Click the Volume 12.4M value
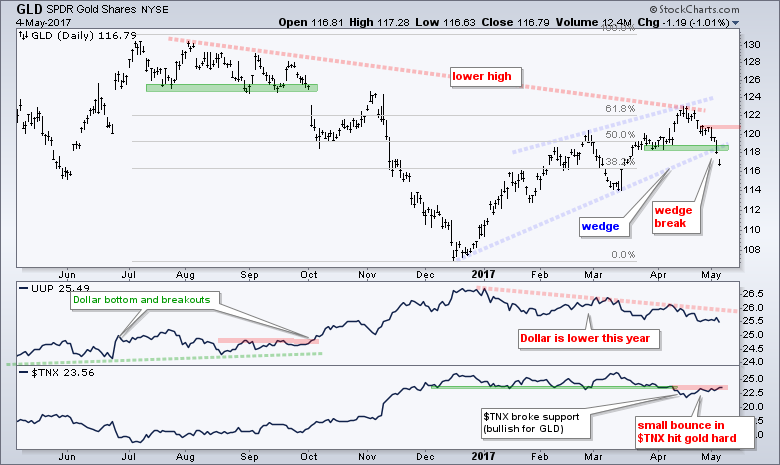780x465 pixels. point(593,22)
